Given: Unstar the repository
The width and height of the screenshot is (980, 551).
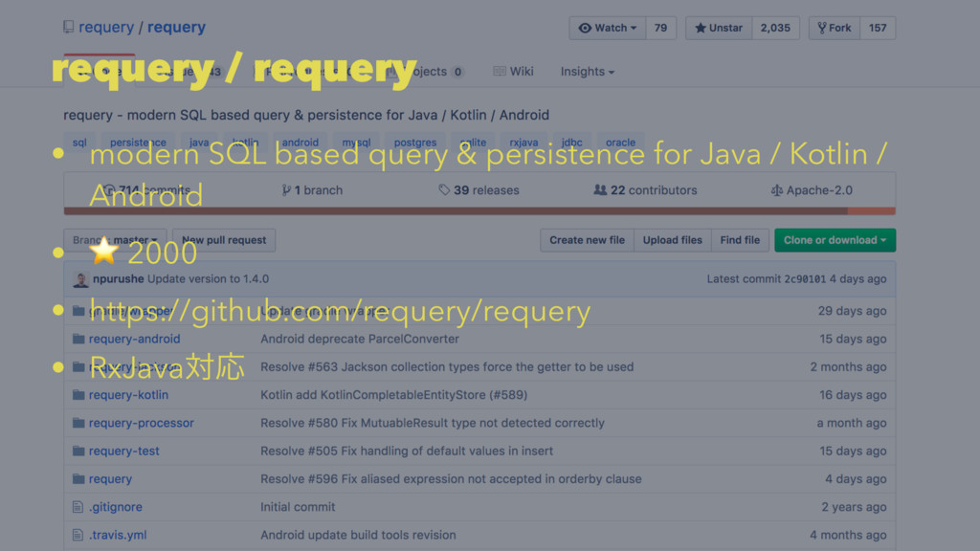Looking at the screenshot, I should click(719, 28).
